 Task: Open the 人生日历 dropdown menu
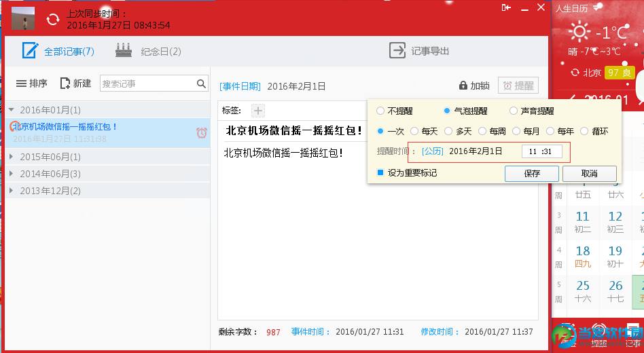[598, 7]
